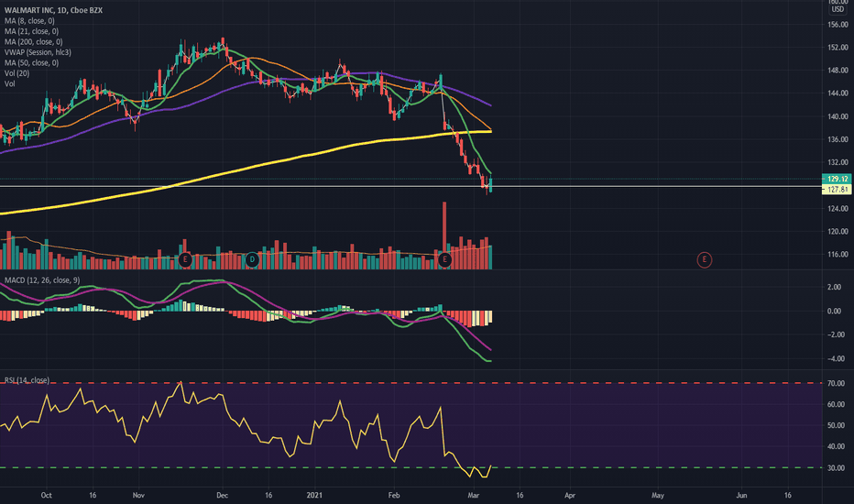Image resolution: width=854 pixels, height=504 pixels.
Task: Click the Jun label on time axis
Action: pos(741,495)
